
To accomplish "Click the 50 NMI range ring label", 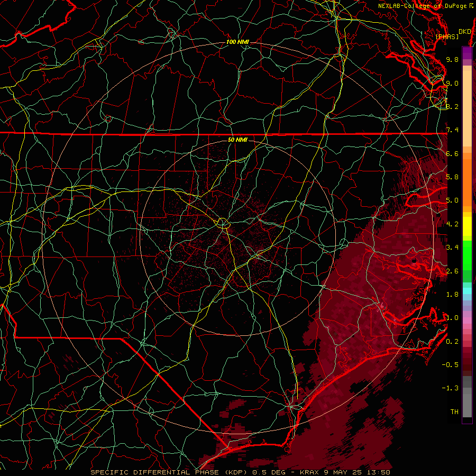I will point(237,140).
